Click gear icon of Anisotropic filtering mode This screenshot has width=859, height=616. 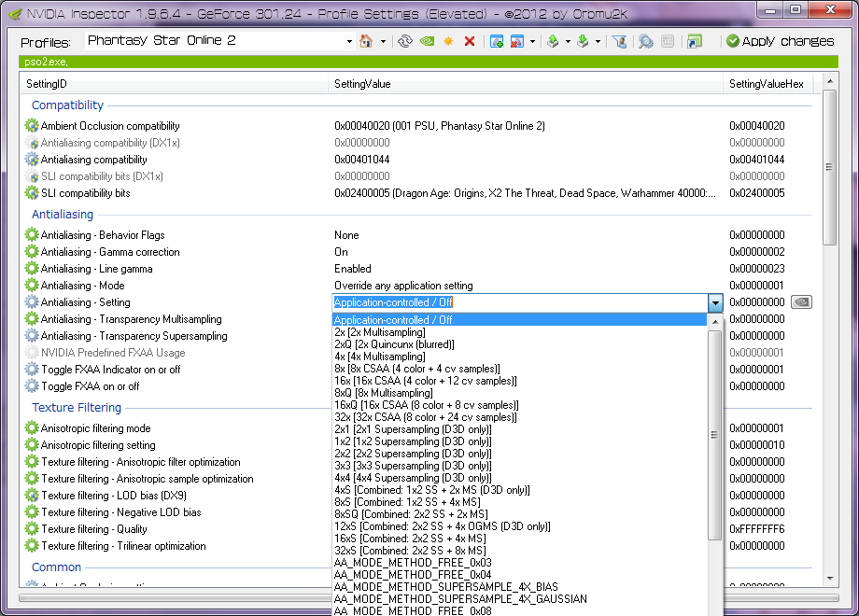coord(32,428)
